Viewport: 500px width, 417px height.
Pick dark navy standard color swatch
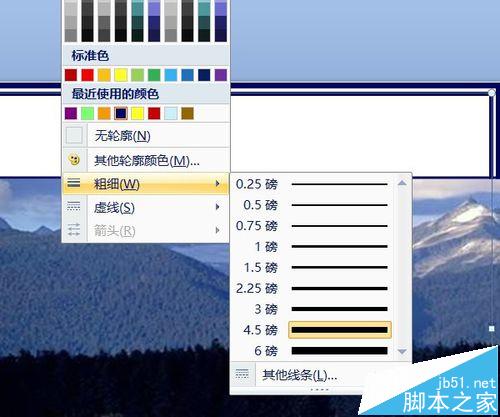(x=204, y=75)
